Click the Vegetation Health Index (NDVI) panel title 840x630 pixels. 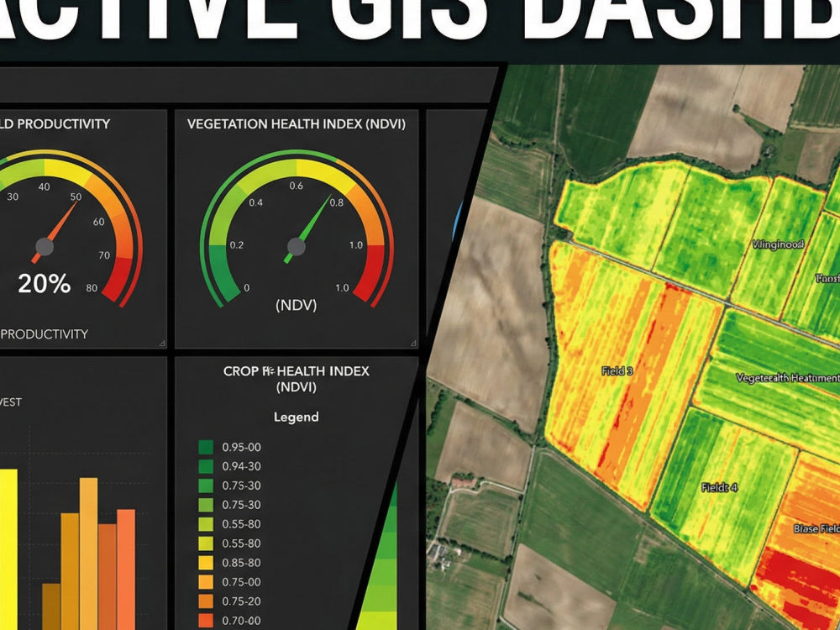(297, 123)
